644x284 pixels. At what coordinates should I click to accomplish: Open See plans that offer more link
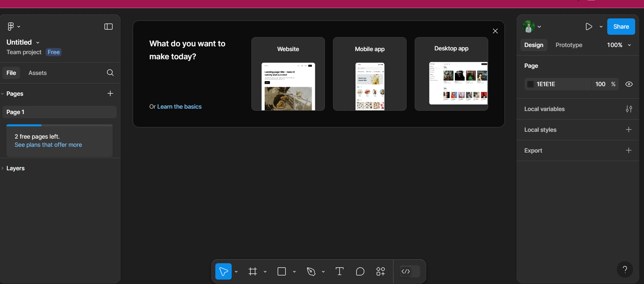coord(48,145)
